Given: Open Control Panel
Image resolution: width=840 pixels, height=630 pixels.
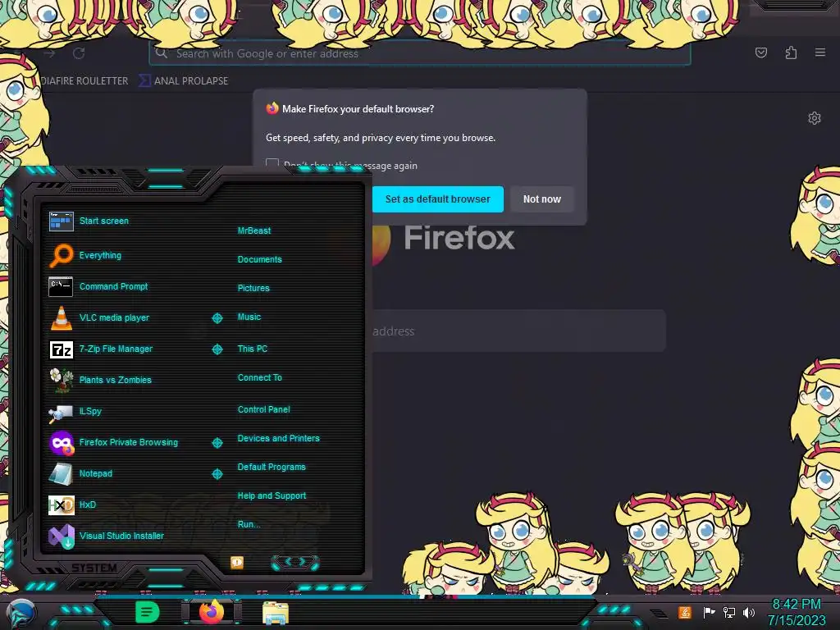Looking at the screenshot, I should 263,409.
